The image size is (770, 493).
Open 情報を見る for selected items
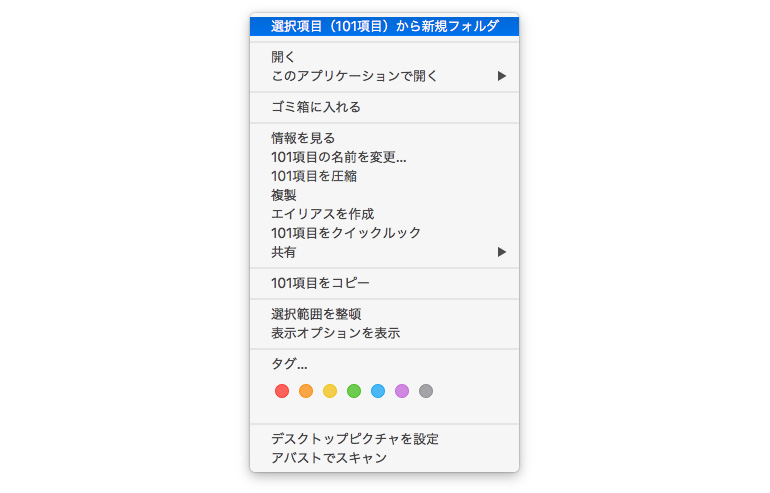pyautogui.click(x=303, y=138)
